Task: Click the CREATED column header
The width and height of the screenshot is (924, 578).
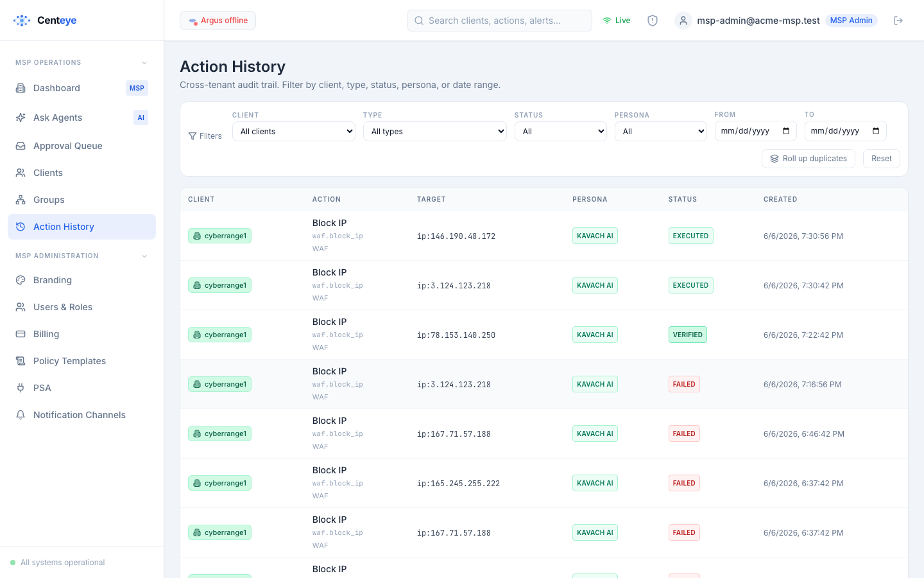Action: pyautogui.click(x=780, y=199)
